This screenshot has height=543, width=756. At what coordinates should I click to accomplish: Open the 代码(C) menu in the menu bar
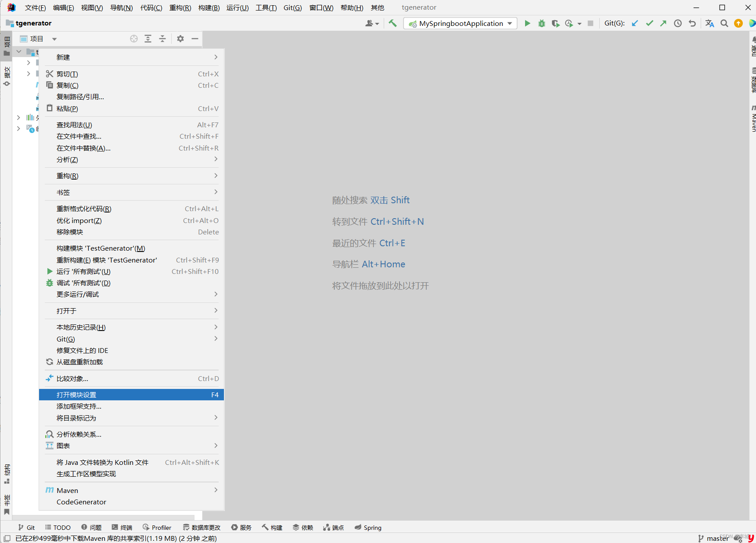[151, 7]
